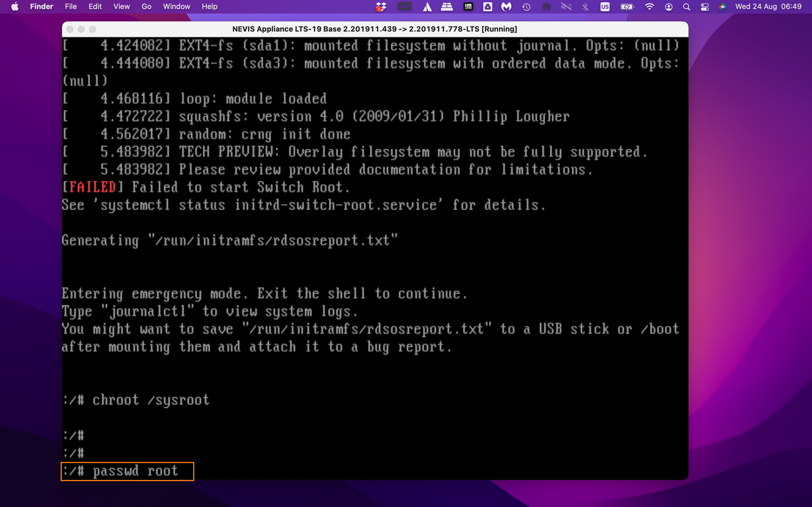Open the battery status dropdown
The image size is (812, 507).
pyautogui.click(x=627, y=7)
